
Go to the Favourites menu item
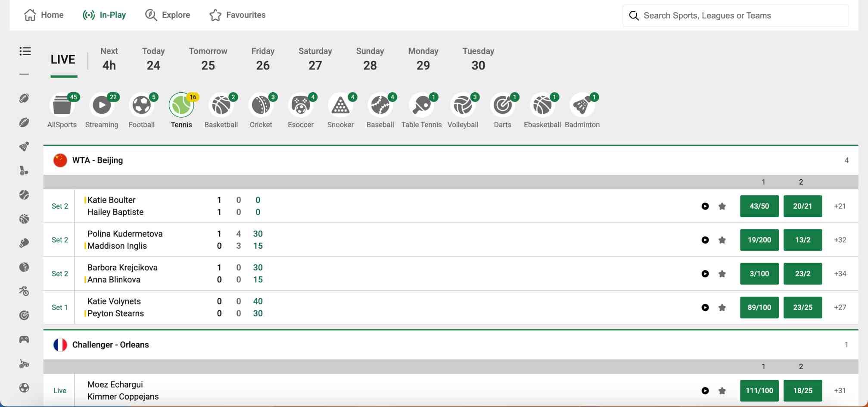click(237, 15)
